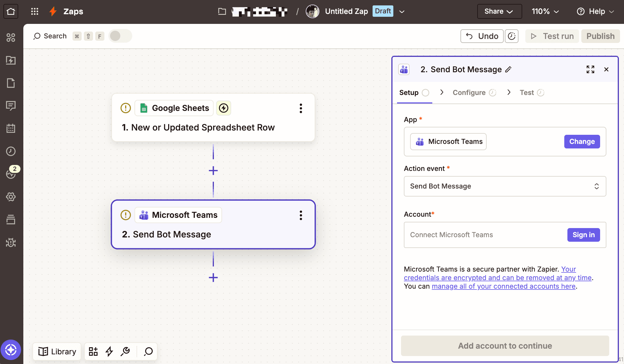Click the add-apps grid icon in bottom toolbar
The height and width of the screenshot is (364, 624).
[93, 351]
